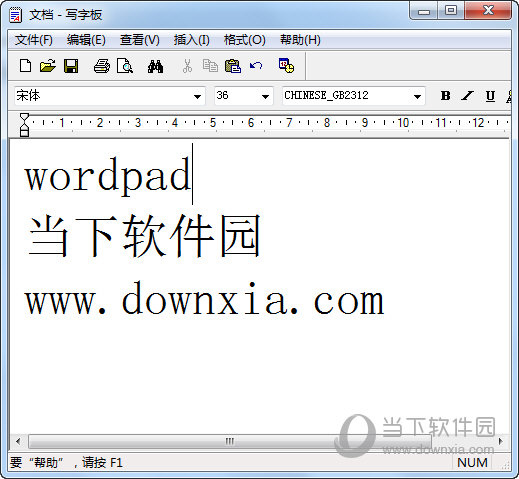Toggle underline formatting with the U button
Image resolution: width=519 pixels, height=479 pixels.
pyautogui.click(x=490, y=96)
